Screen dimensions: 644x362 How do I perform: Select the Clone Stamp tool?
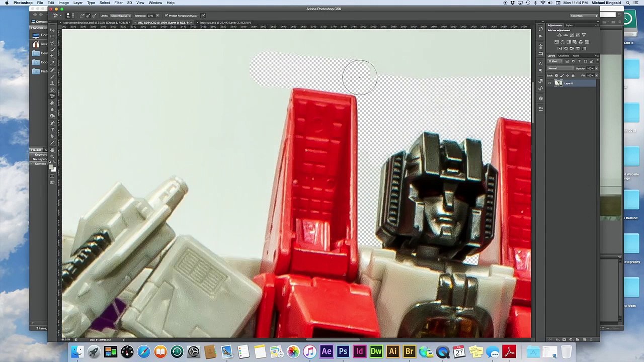(52, 83)
